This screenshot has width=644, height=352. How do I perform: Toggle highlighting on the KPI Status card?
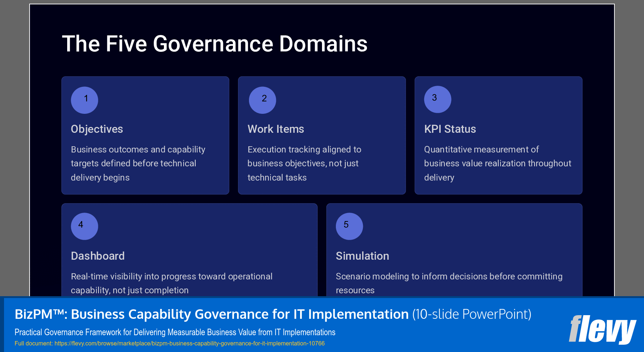click(x=498, y=135)
